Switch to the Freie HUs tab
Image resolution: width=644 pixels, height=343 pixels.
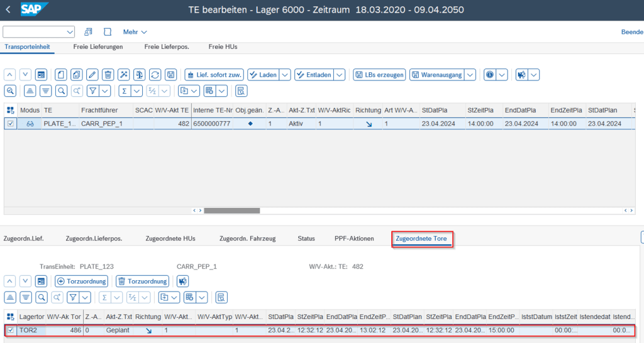(x=223, y=46)
